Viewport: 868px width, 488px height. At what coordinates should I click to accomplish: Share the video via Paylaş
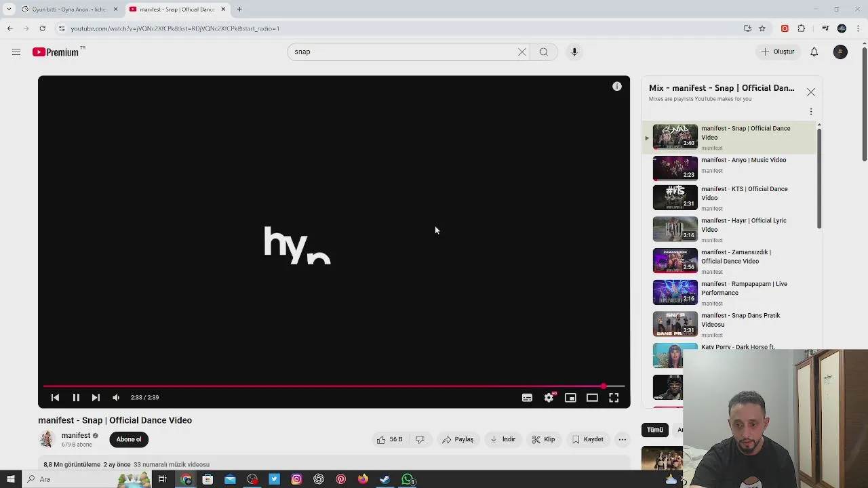[458, 439]
